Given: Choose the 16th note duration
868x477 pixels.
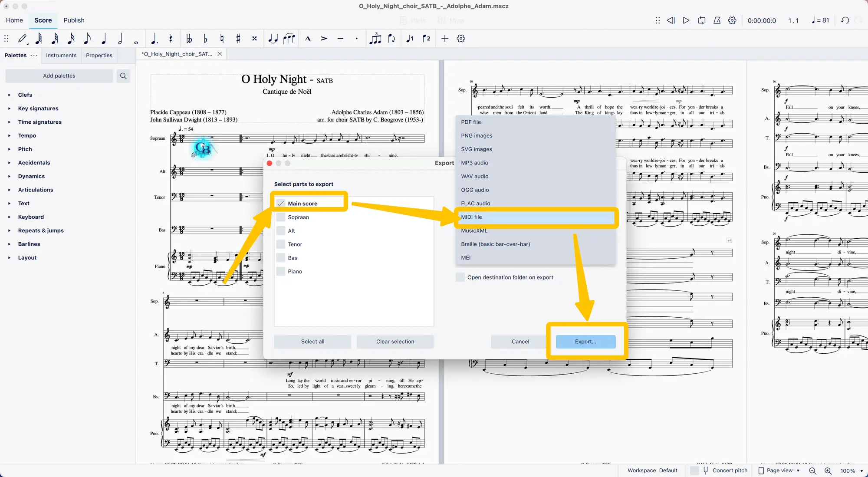Looking at the screenshot, I should point(71,39).
